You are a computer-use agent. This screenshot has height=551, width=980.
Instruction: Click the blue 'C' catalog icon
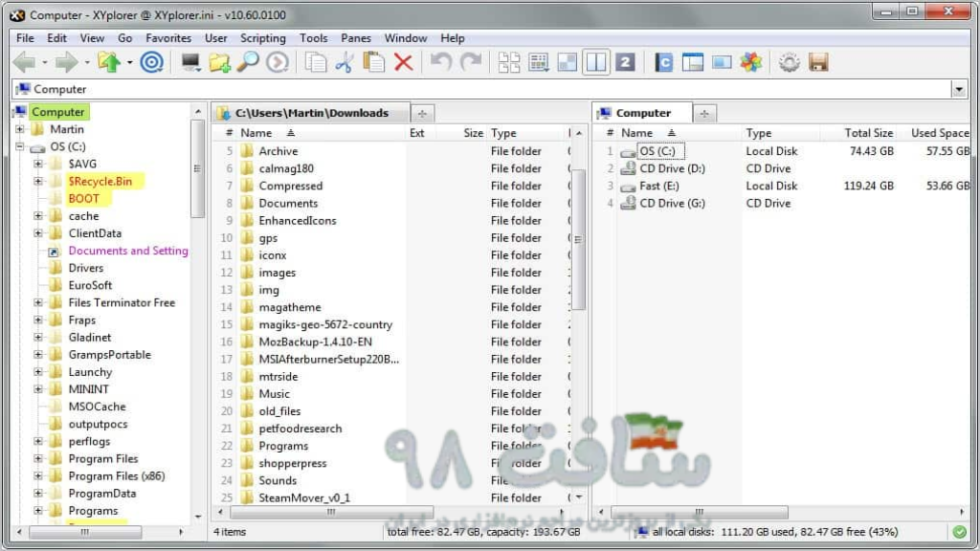click(664, 62)
